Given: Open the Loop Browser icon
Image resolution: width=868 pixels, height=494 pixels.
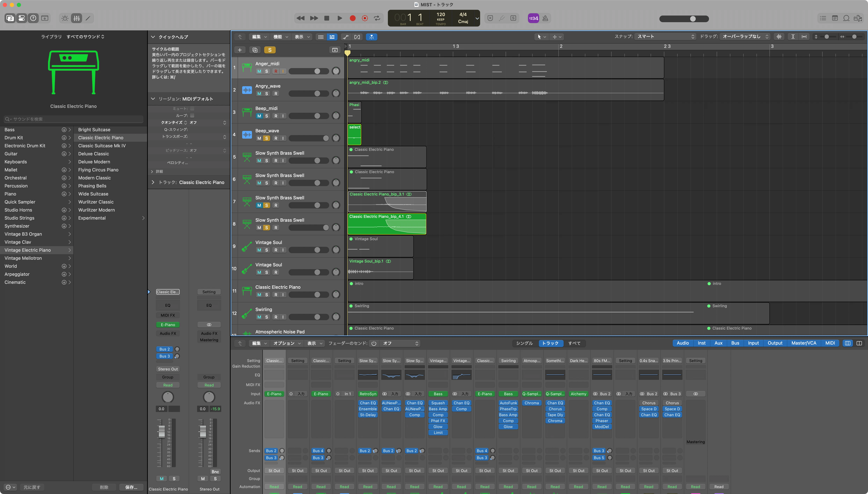Looking at the screenshot, I should (846, 18).
